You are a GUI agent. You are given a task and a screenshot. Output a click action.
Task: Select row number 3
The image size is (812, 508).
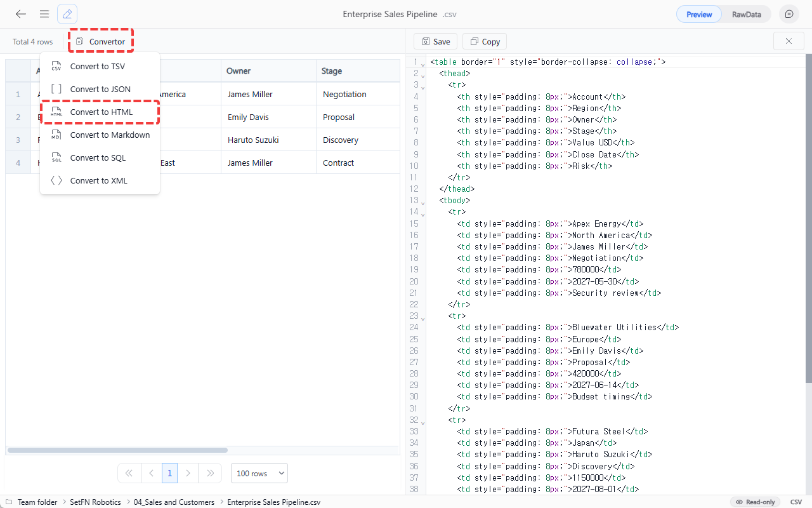[x=18, y=140]
